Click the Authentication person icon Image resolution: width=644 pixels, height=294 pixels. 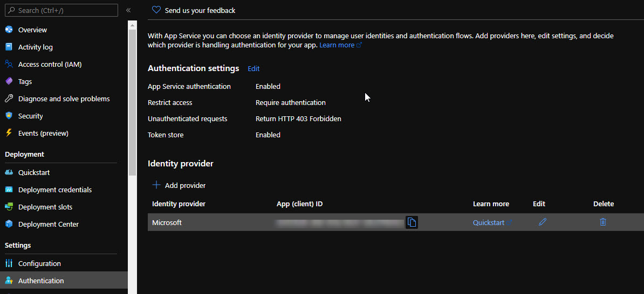[x=9, y=281]
